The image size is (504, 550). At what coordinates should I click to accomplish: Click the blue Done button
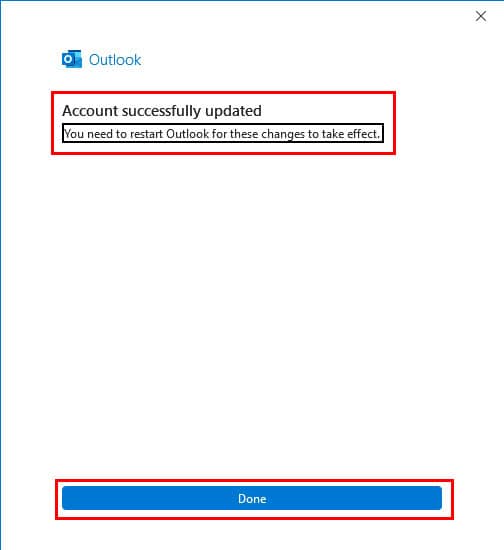click(252, 498)
